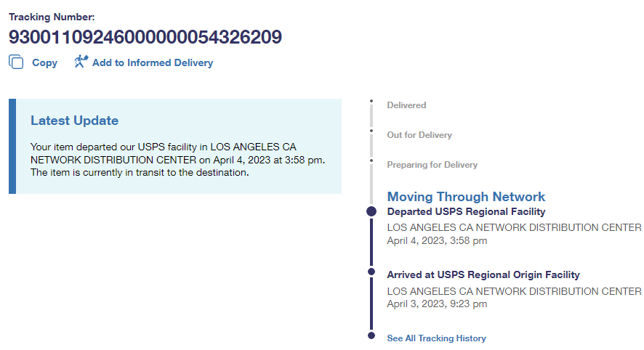Click the Out for Delivery status dot
The image size is (644, 350).
pyautogui.click(x=371, y=131)
